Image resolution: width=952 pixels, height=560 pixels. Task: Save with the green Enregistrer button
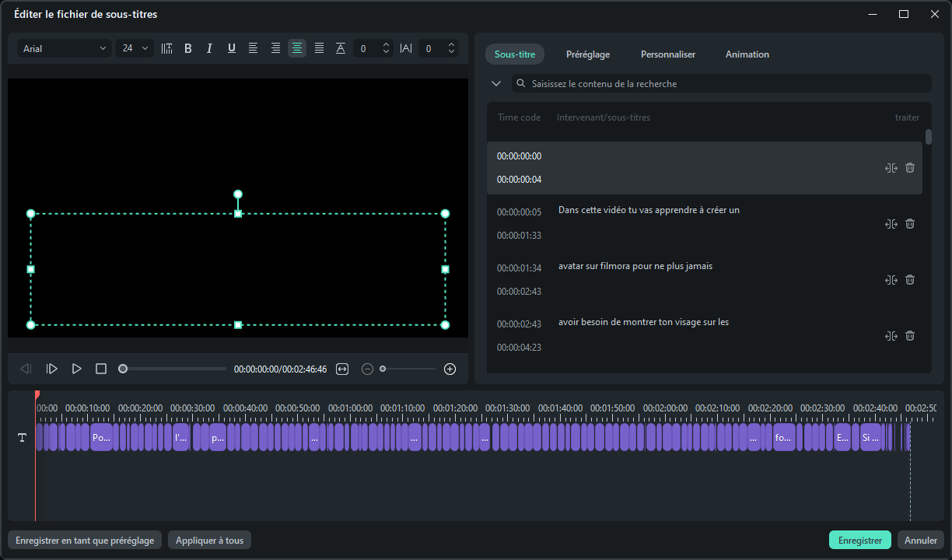pos(860,541)
